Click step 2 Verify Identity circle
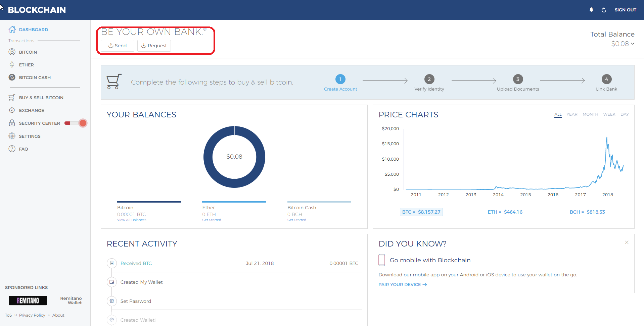 click(429, 79)
